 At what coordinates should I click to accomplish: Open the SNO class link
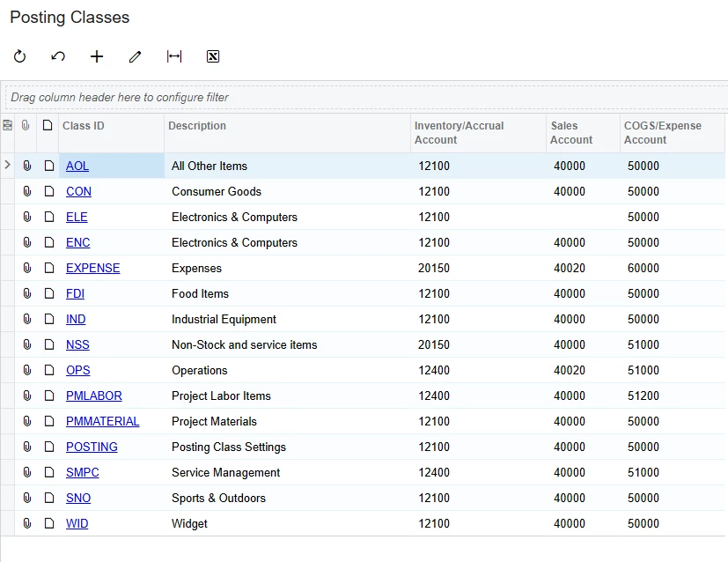click(x=78, y=498)
